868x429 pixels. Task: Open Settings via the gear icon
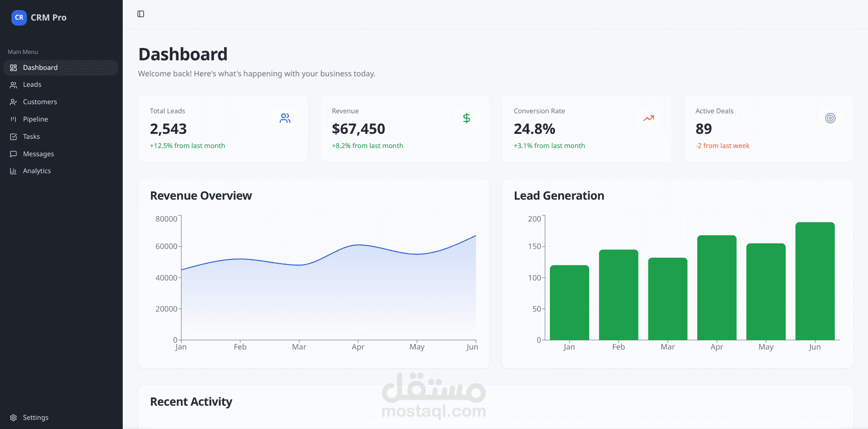tap(14, 417)
